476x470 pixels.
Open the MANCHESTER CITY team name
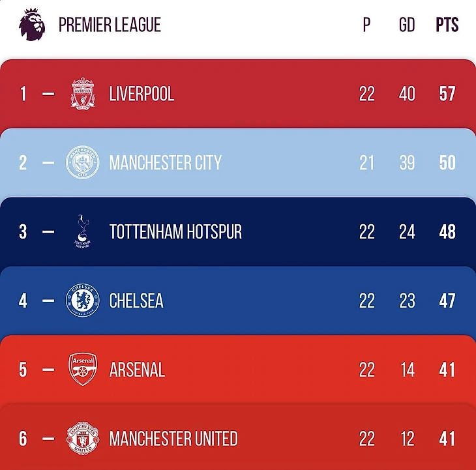click(165, 163)
